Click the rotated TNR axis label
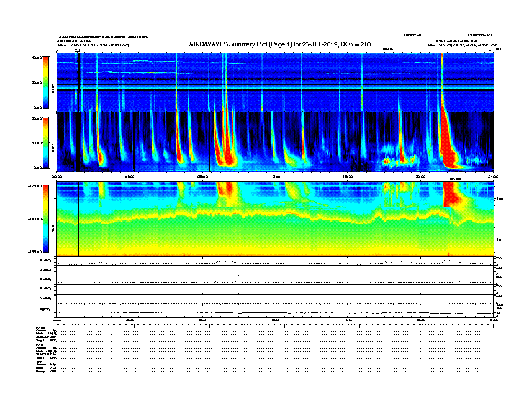The height and width of the screenshot is (411, 532). 54,230
